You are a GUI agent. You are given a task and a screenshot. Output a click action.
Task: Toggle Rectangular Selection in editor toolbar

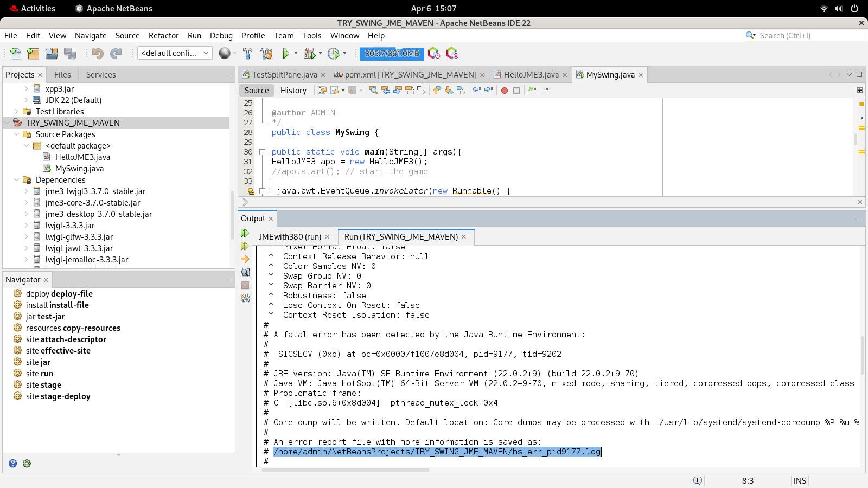[422, 91]
